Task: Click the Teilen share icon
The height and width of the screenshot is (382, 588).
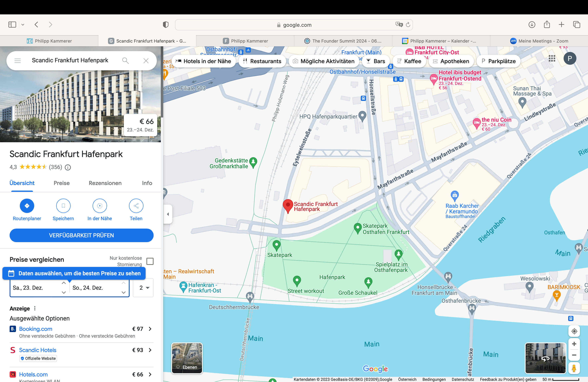Action: pos(136,206)
